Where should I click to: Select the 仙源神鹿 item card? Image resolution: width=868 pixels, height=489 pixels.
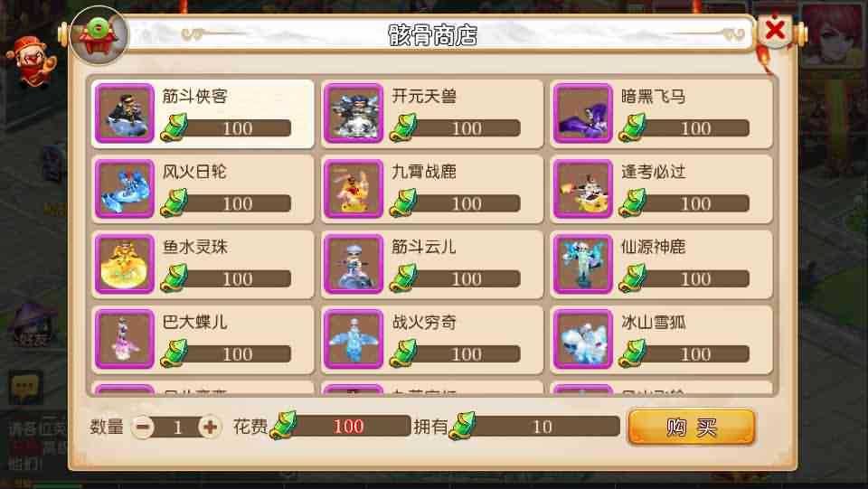click(661, 265)
